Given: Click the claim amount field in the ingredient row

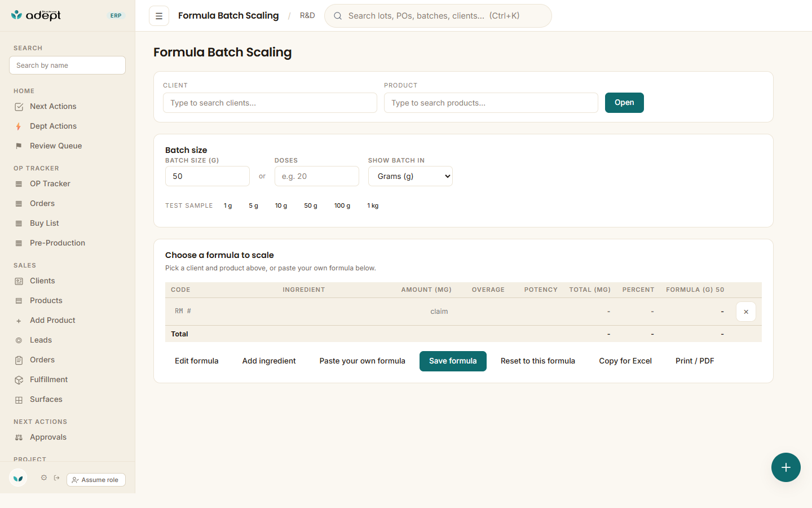Looking at the screenshot, I should (x=426, y=312).
